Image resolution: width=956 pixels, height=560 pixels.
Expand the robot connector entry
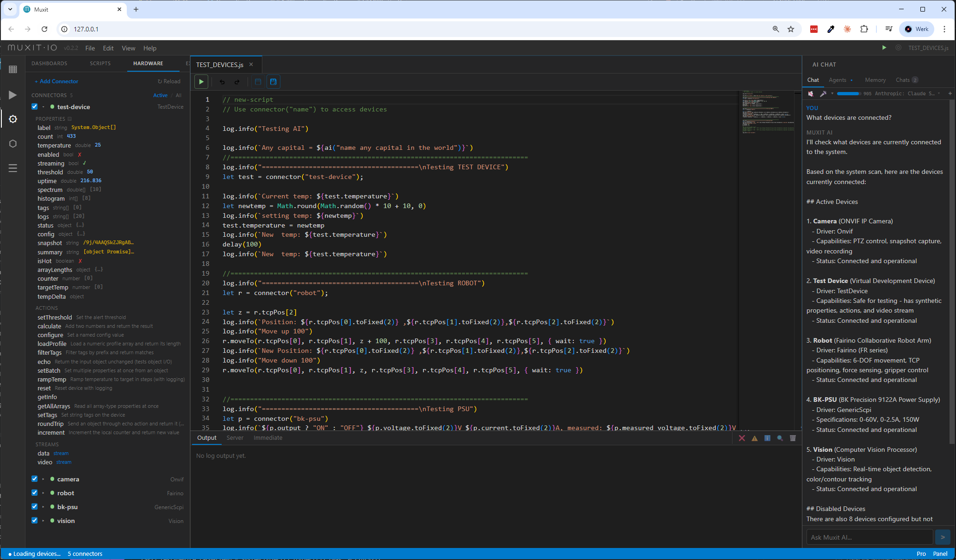pyautogui.click(x=43, y=493)
